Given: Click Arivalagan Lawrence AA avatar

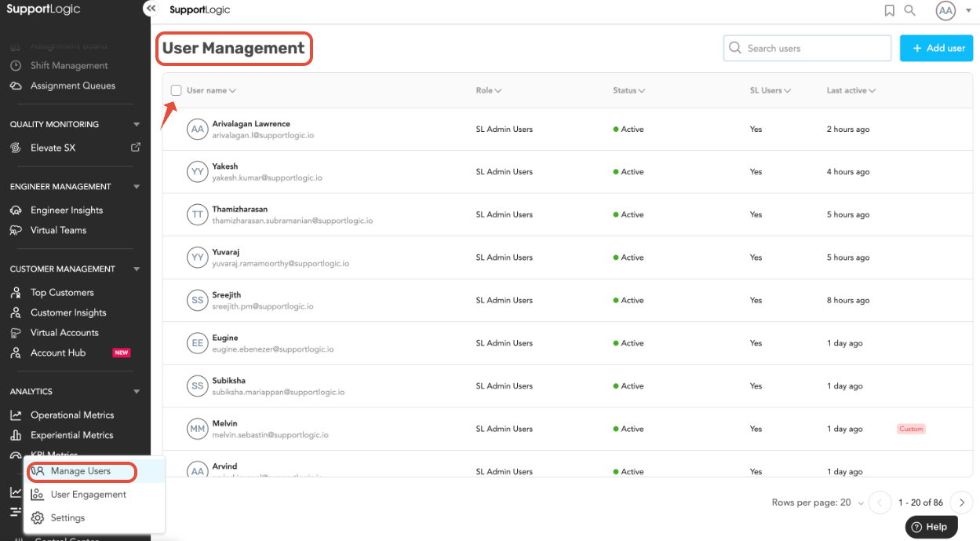Looking at the screenshot, I should 198,129.
